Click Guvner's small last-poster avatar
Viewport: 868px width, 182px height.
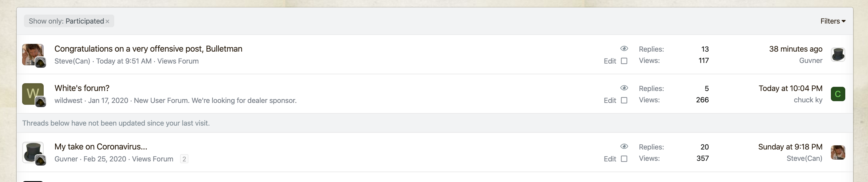coord(838,55)
